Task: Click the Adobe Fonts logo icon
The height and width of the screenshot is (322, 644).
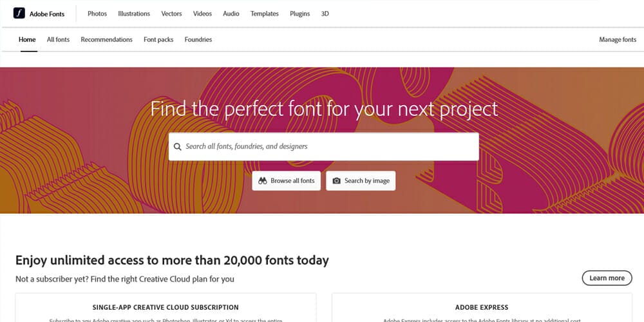Action: click(19, 13)
